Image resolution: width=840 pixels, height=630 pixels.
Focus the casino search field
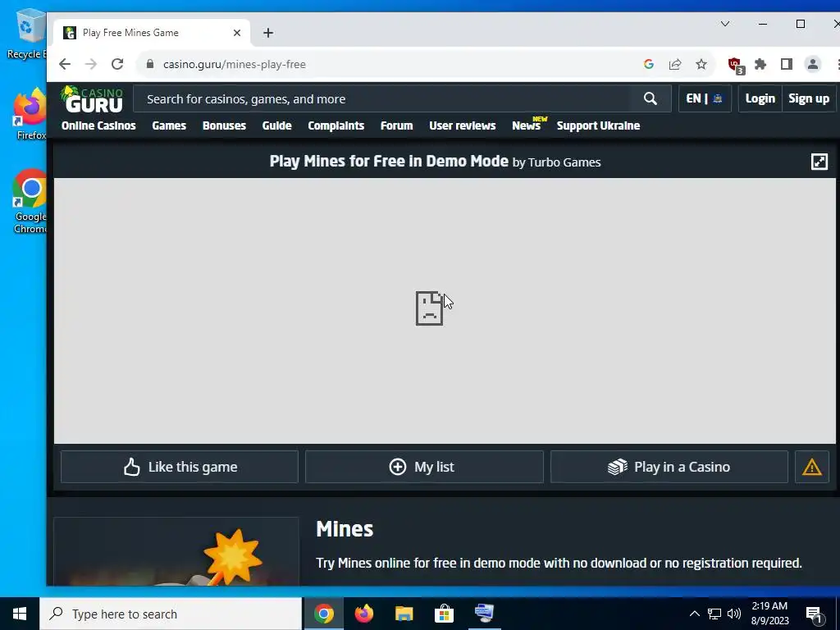(x=381, y=98)
